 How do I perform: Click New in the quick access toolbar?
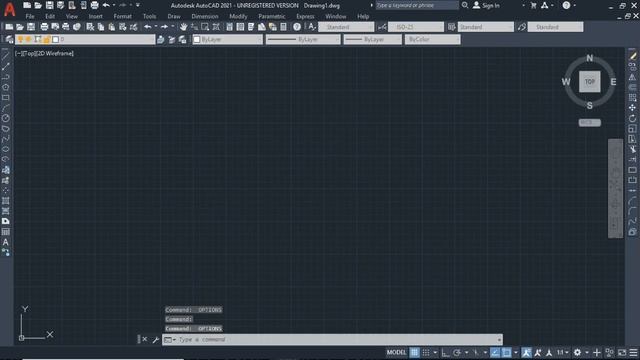tap(27, 5)
